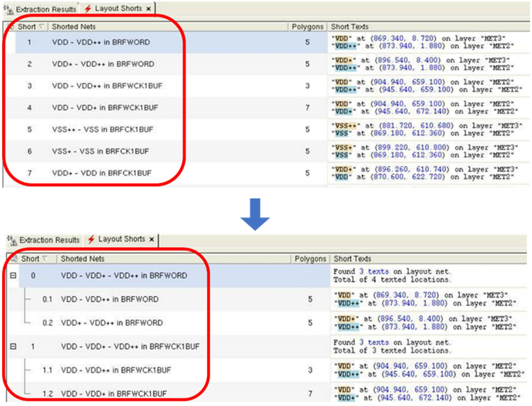The height and width of the screenshot is (406, 532).
Task: Click Polygons value 3 in short 1.1 row
Action: tap(310, 370)
